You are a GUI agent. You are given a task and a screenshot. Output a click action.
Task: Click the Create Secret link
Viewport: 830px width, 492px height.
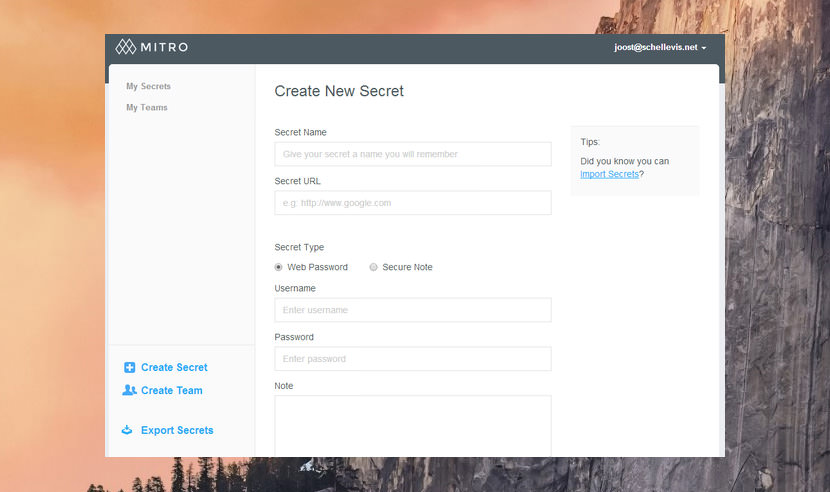click(174, 368)
